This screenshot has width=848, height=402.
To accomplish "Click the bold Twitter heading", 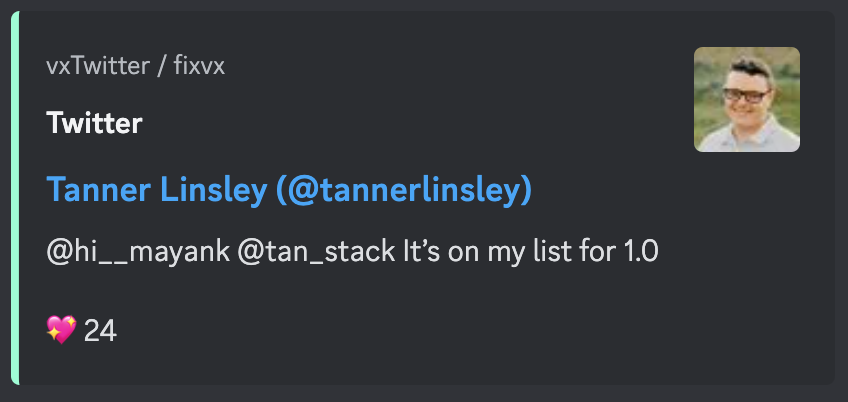I will click(94, 124).
